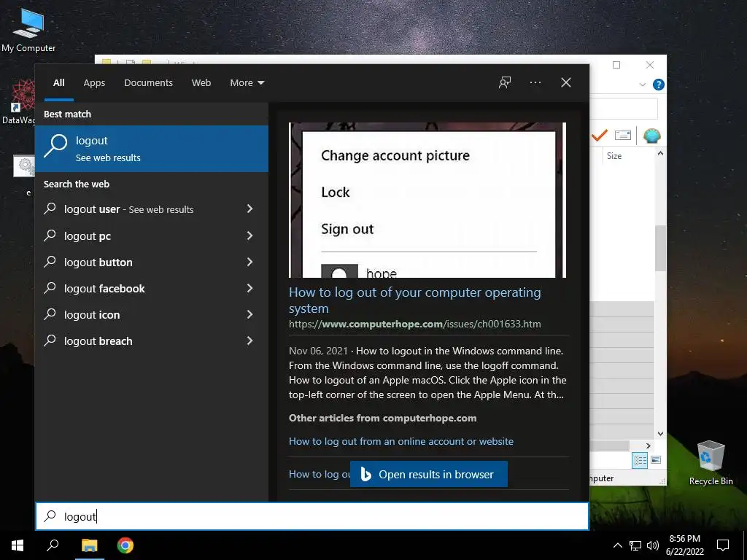Open 'How to log out from an online account' link
Image resolution: width=747 pixels, height=560 pixels.
(401, 441)
